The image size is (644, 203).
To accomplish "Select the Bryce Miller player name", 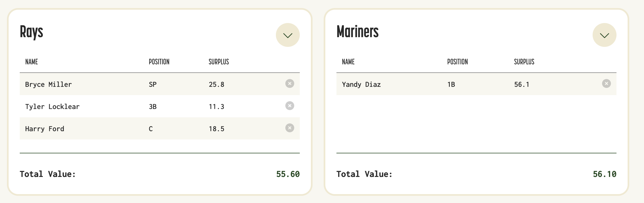I will coord(48,84).
